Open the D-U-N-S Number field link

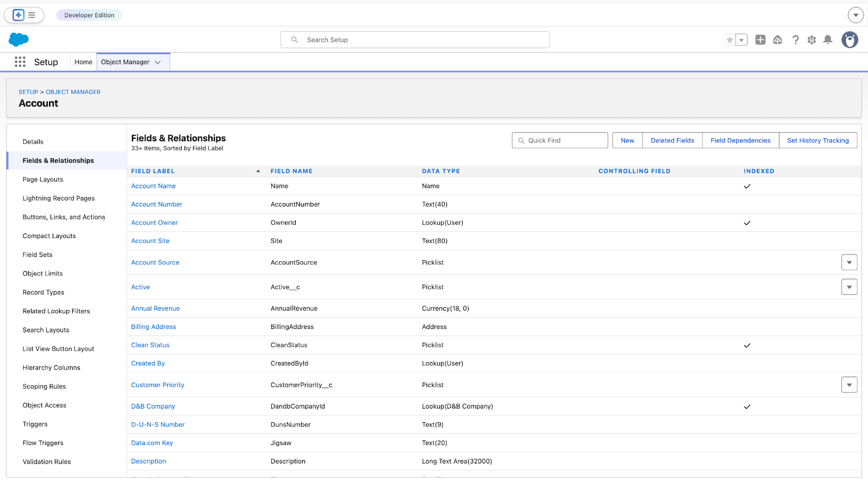coord(158,425)
